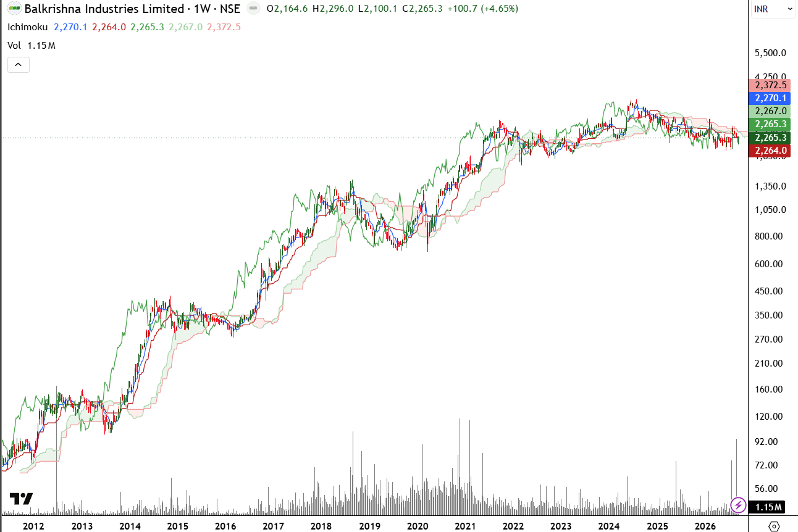Click the 600.00 price scale label
The height and width of the screenshot is (532, 798).
click(768, 264)
